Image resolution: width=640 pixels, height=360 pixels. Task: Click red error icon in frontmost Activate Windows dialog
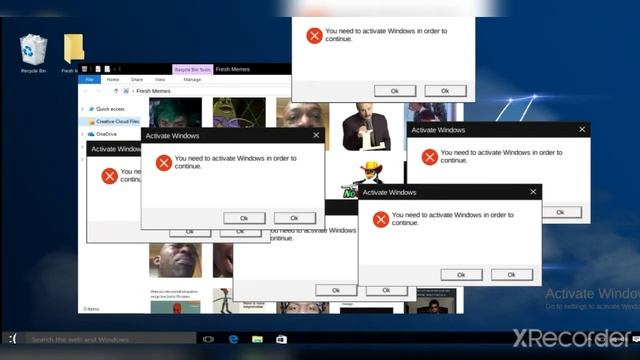pos(380,220)
